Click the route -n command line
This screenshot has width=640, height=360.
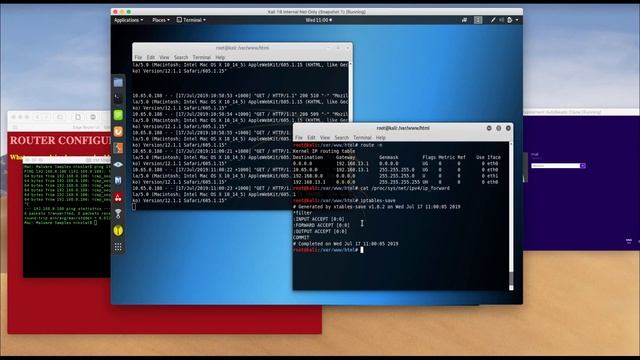(x=338, y=145)
